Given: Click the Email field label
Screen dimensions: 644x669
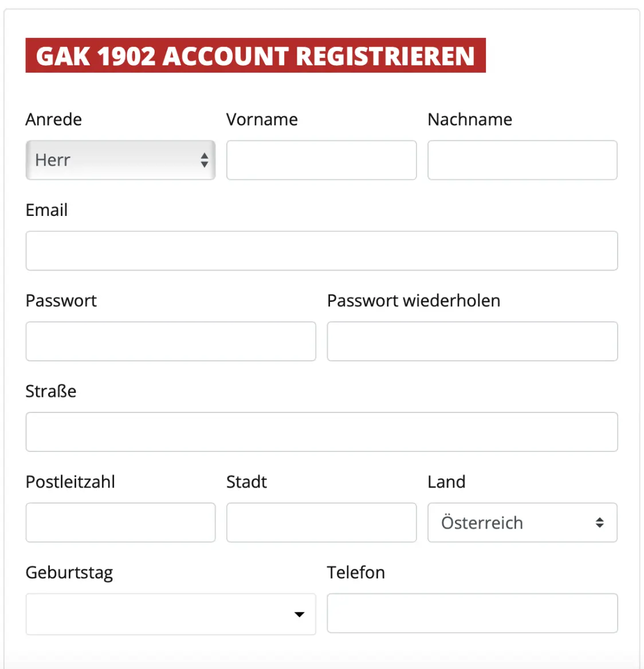Looking at the screenshot, I should coord(46,210).
